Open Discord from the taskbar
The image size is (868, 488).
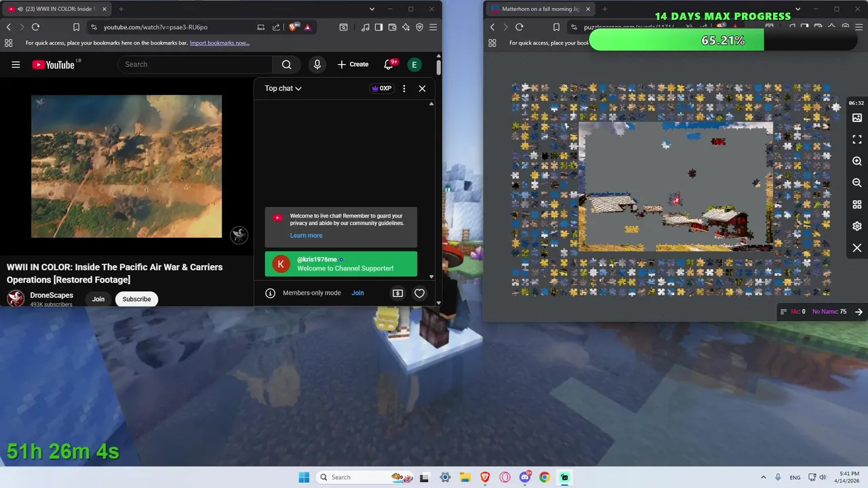click(525, 477)
